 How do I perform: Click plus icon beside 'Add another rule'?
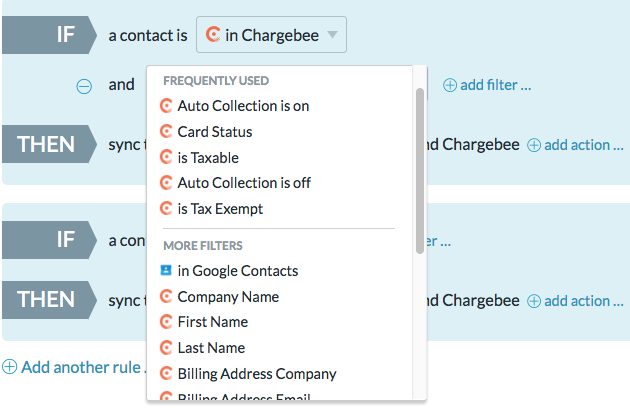(9, 367)
